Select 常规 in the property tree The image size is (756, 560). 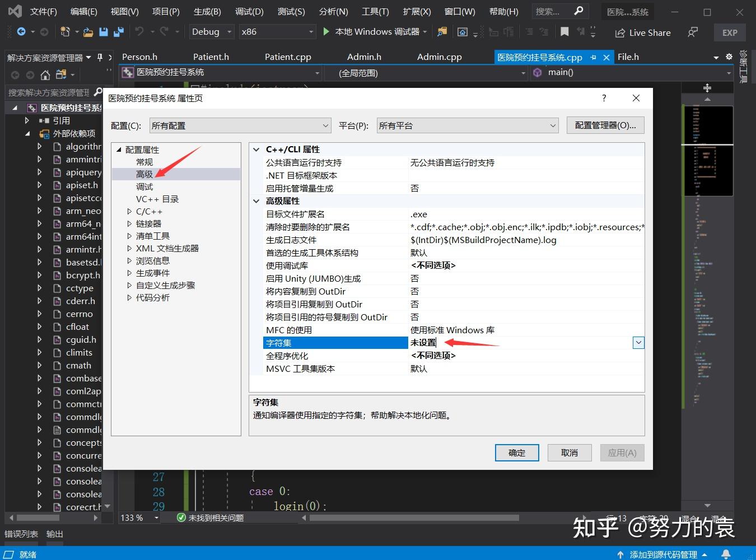(x=144, y=162)
